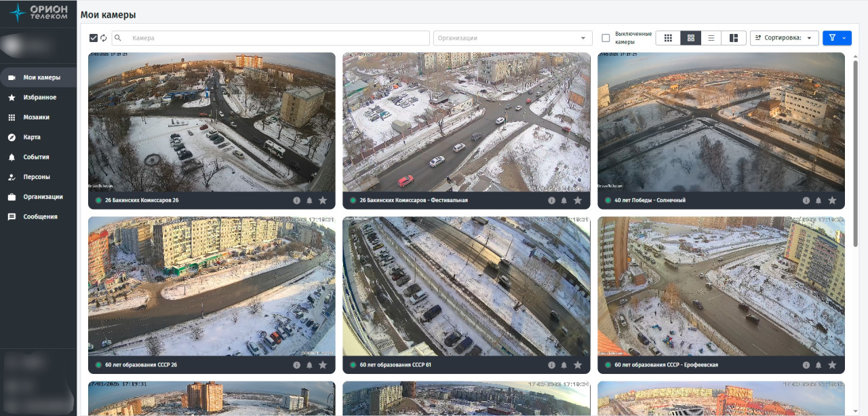This screenshot has height=416, width=868.
Task: Select the mosaic layout view icon
Action: (734, 38)
